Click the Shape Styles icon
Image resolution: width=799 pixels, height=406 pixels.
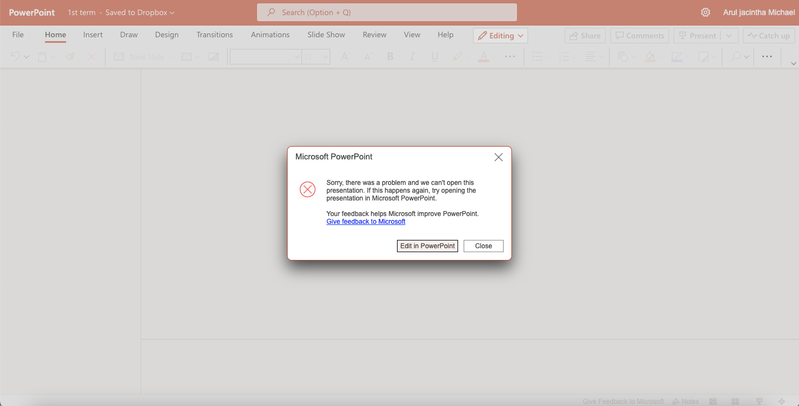point(705,57)
